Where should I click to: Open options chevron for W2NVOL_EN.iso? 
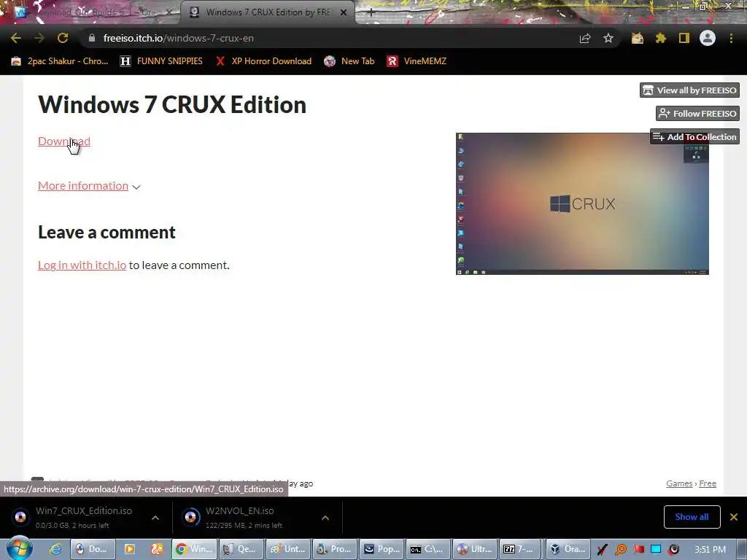[325, 518]
